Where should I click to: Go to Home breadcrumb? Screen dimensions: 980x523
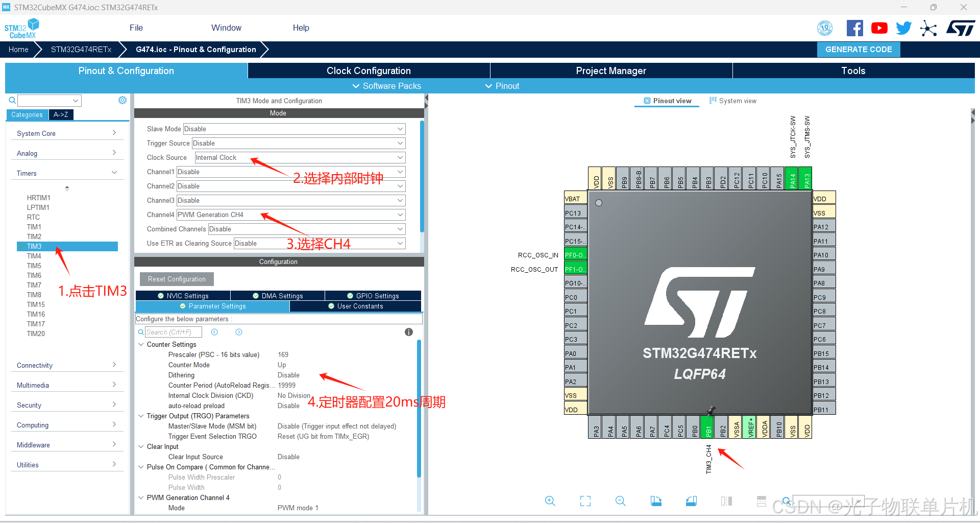point(18,50)
